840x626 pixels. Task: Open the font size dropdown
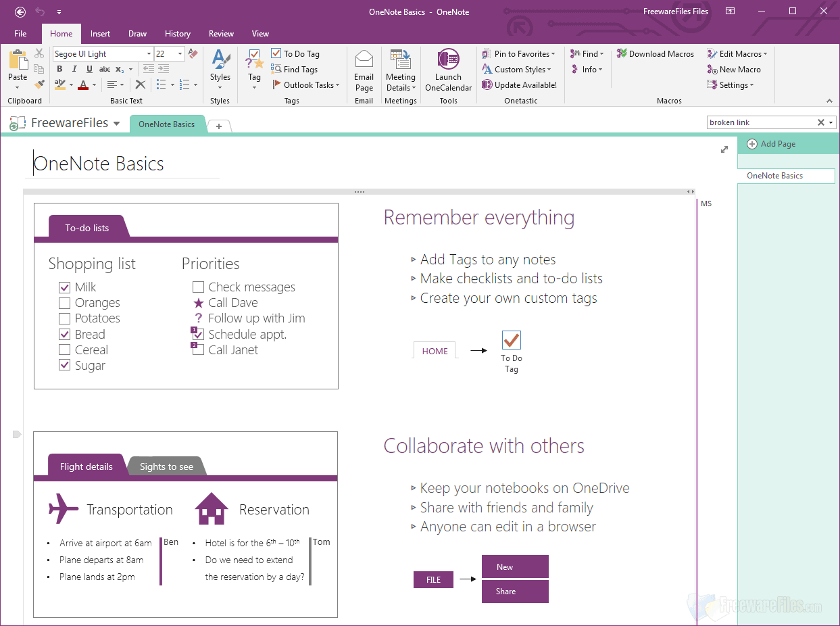[179, 53]
